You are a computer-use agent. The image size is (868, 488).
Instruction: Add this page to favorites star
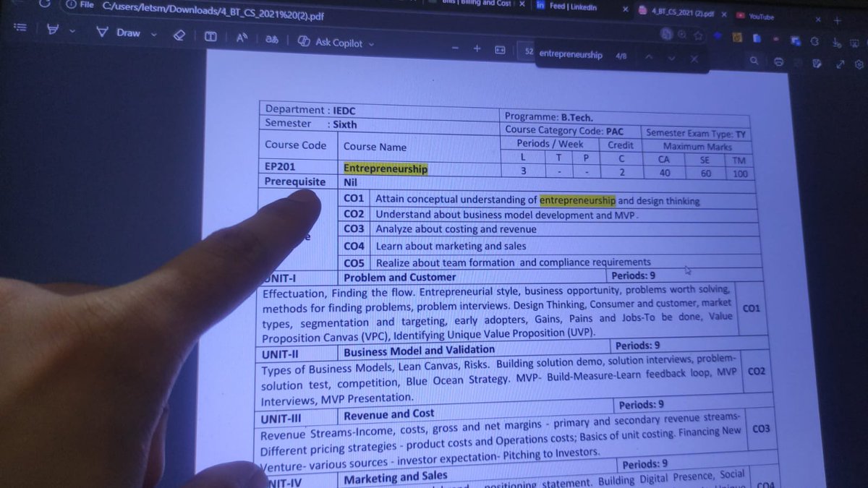point(698,34)
